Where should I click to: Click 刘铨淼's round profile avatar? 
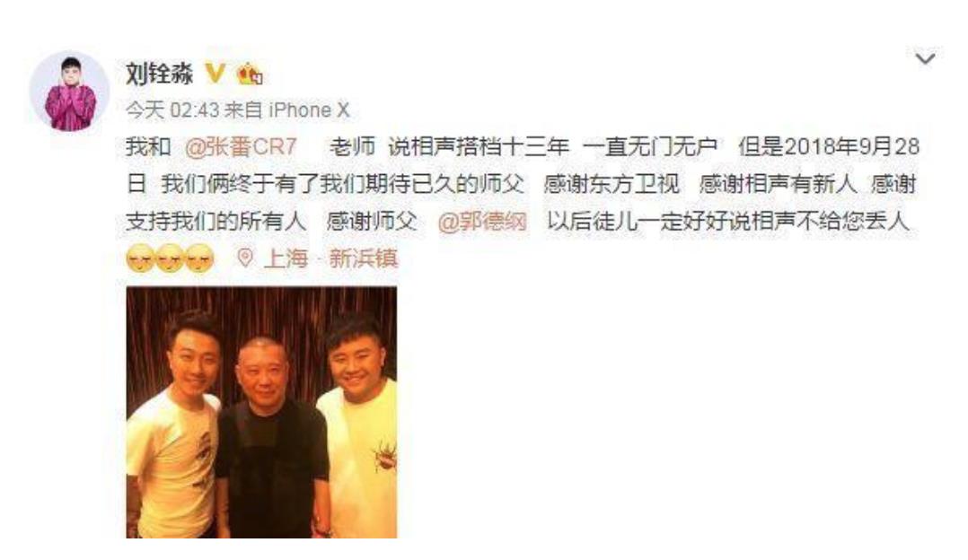pos(70,92)
